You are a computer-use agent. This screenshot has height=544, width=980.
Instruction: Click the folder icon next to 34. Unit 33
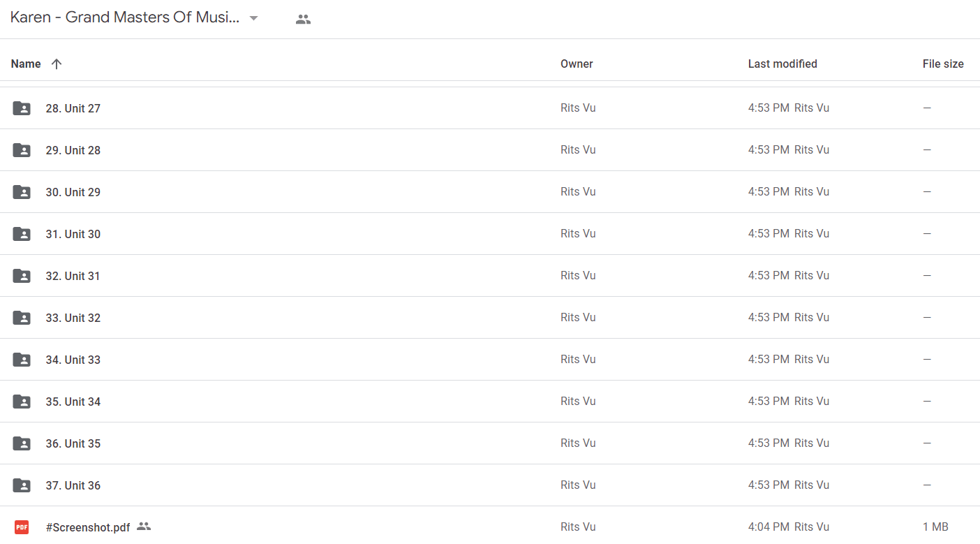coord(22,360)
